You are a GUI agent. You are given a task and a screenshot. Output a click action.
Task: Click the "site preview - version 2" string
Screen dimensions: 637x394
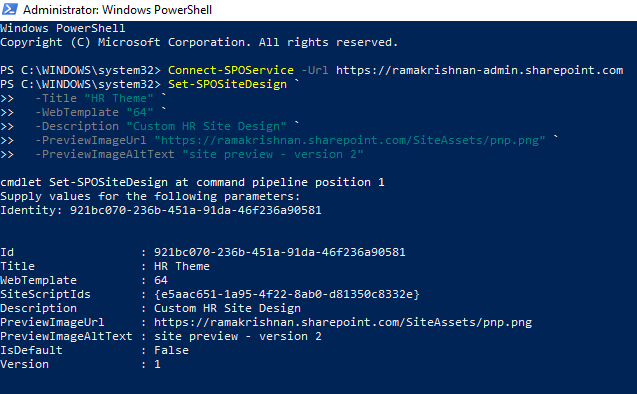coord(273,154)
